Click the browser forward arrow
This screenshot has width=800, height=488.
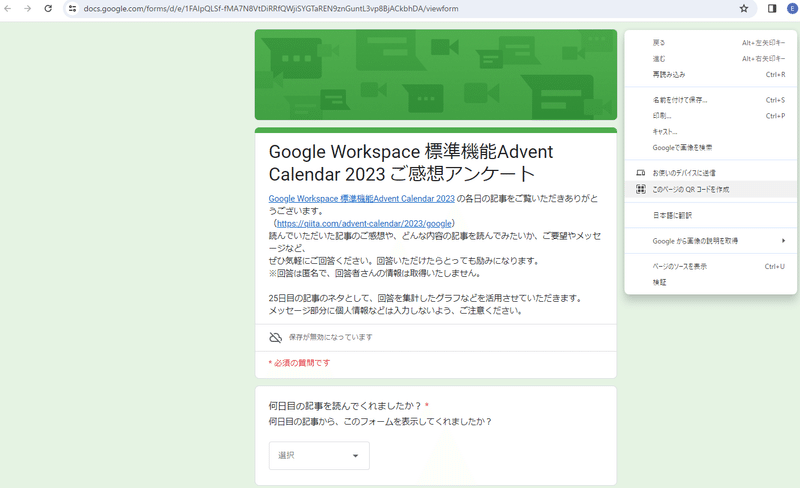click(28, 9)
